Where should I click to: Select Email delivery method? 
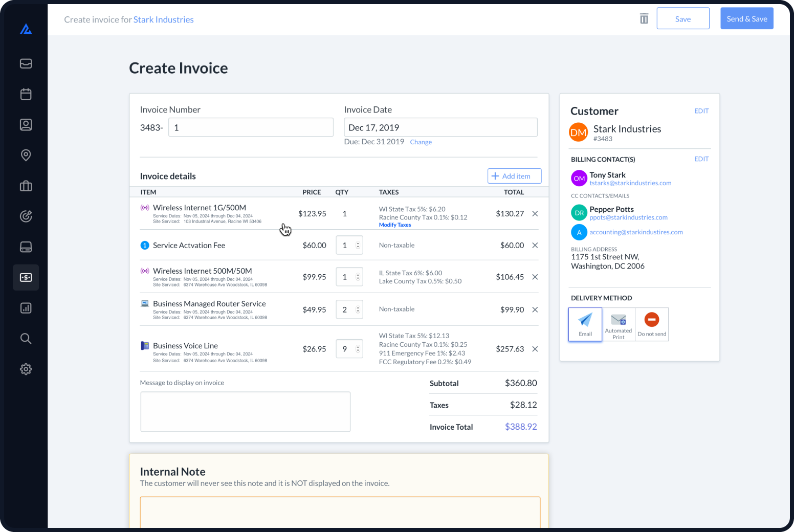click(x=585, y=324)
